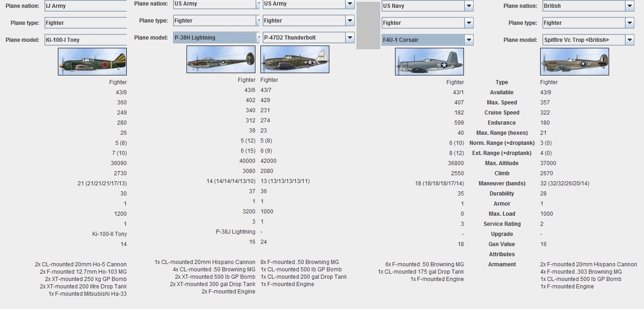The width and height of the screenshot is (644, 310).
Task: Click the Max. Speed row label
Action: [x=502, y=103]
